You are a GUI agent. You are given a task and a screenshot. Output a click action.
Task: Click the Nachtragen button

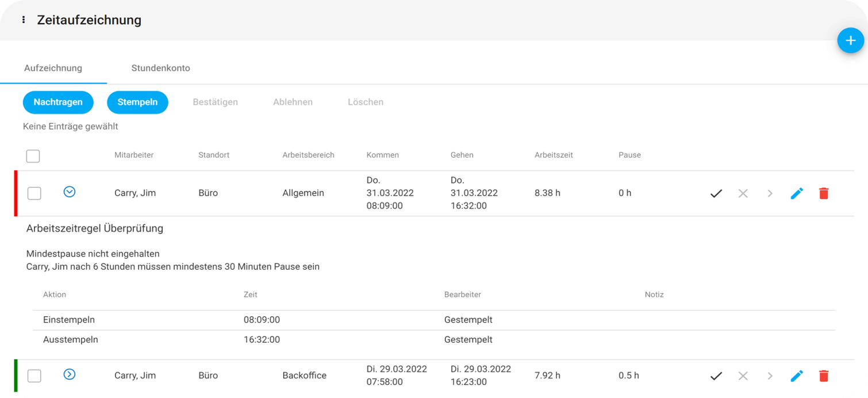[58, 102]
